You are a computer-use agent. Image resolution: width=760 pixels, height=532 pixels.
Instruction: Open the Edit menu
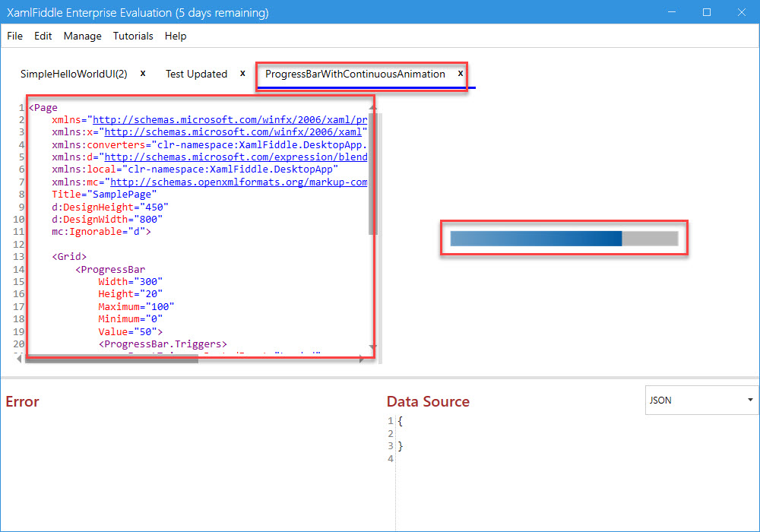(43, 36)
